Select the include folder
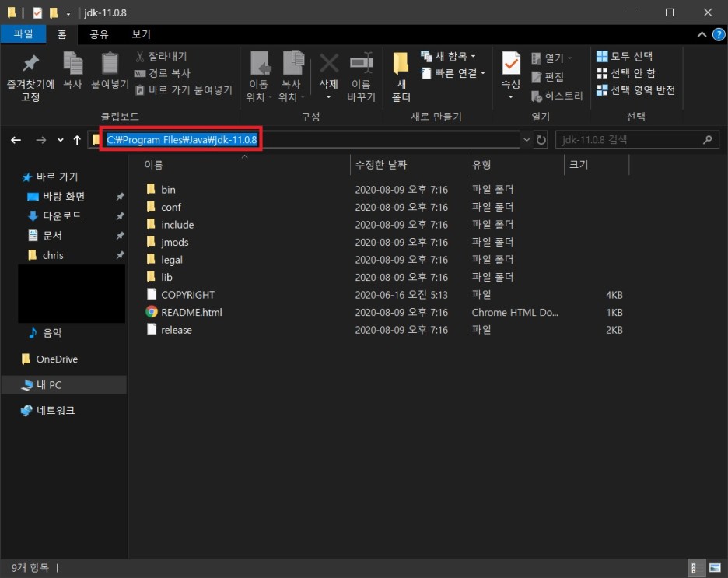 pyautogui.click(x=177, y=225)
